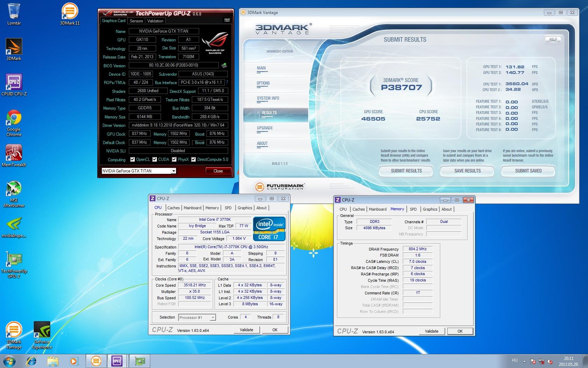Image resolution: width=588 pixels, height=368 pixels.
Task: Open the 3DMark Vantage desktop shortcut
Action: [14, 335]
